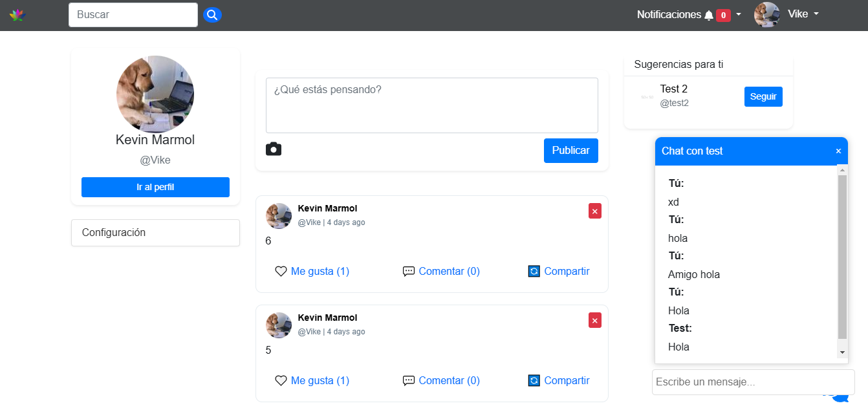Viewport: 868px width, 410px height.
Task: Click the notifications bell icon
Action: (708, 15)
